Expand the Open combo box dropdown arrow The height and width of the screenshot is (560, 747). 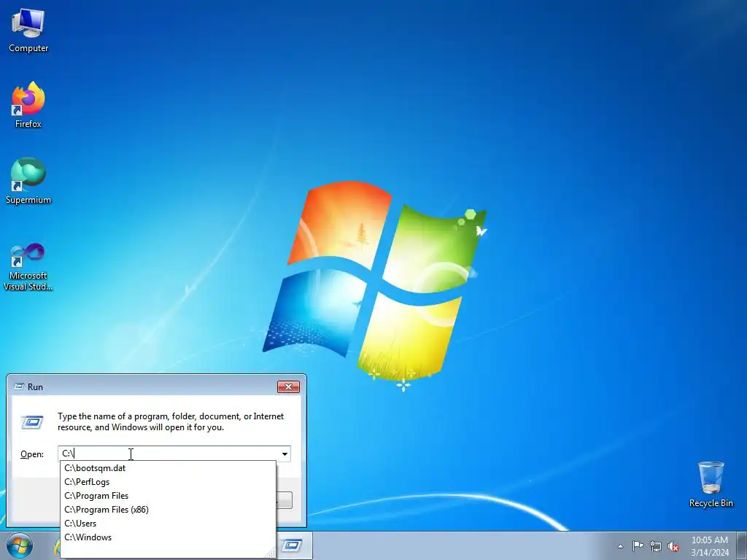285,454
